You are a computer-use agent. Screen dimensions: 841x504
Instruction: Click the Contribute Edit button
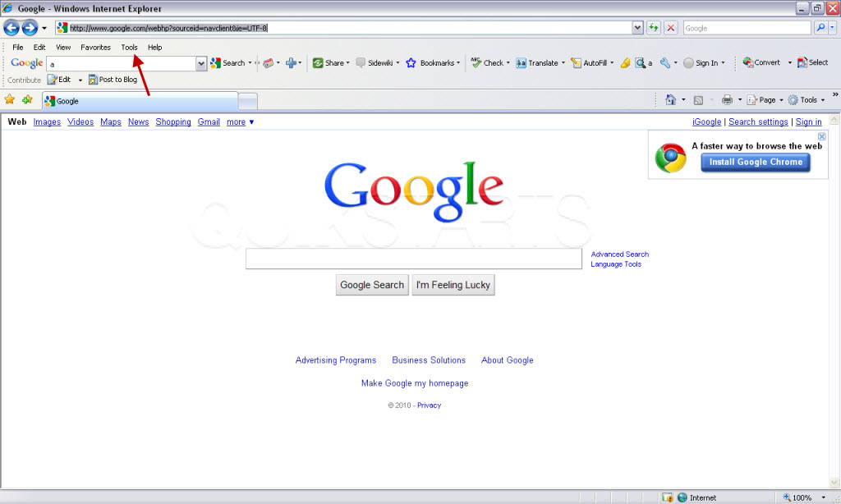(x=59, y=80)
